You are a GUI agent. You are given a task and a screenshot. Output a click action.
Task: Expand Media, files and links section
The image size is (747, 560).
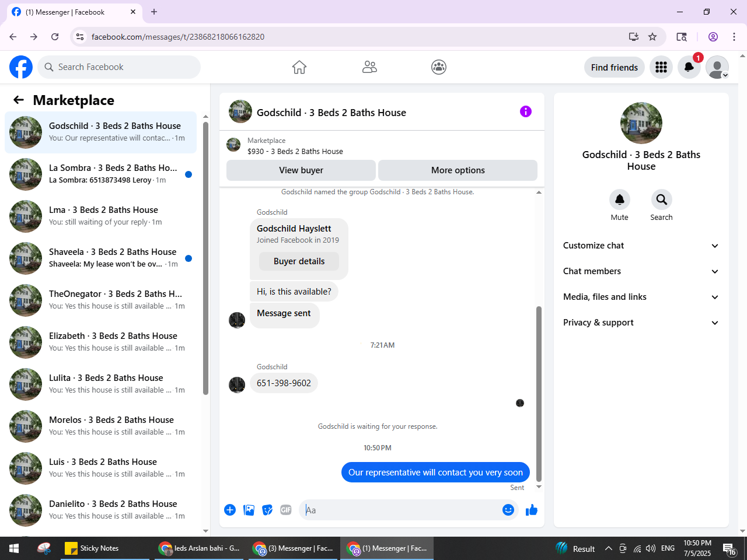pos(641,297)
